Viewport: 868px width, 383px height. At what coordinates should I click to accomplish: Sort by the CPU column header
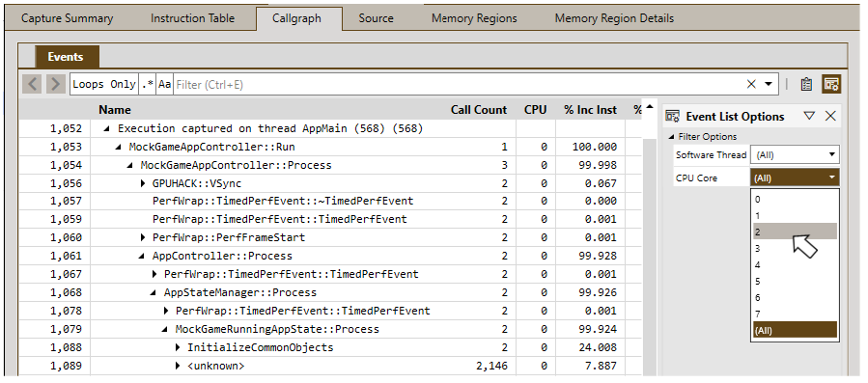(535, 110)
